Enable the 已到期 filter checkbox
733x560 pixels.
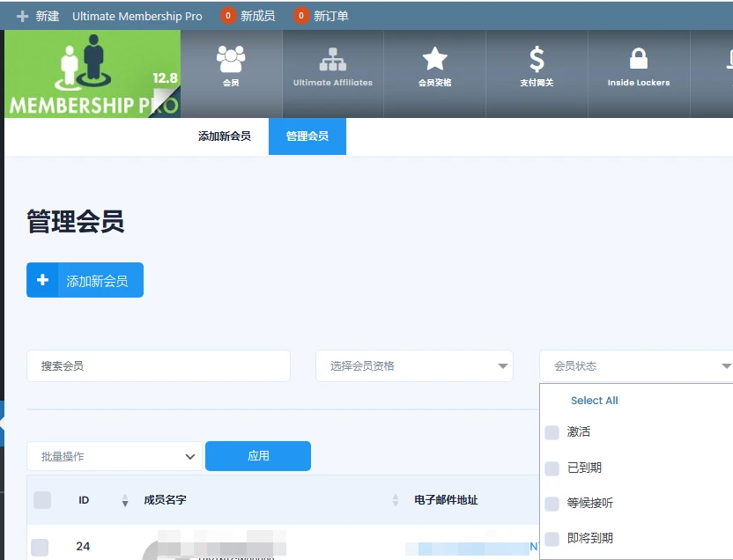tap(552, 468)
